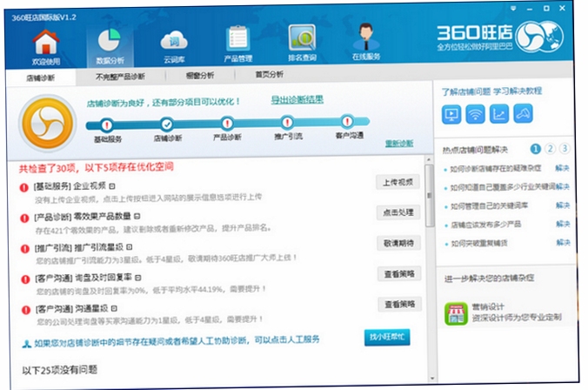Click the wifi signal tutorial icon
This screenshot has height=390, width=588.
click(x=475, y=114)
